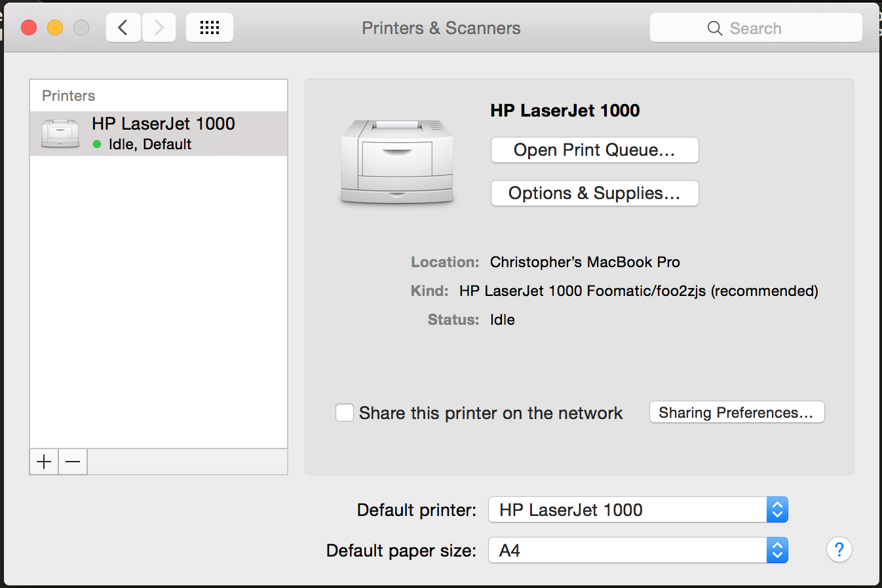Show all preferences with the grid icon
This screenshot has width=882, height=588.
coord(210,28)
